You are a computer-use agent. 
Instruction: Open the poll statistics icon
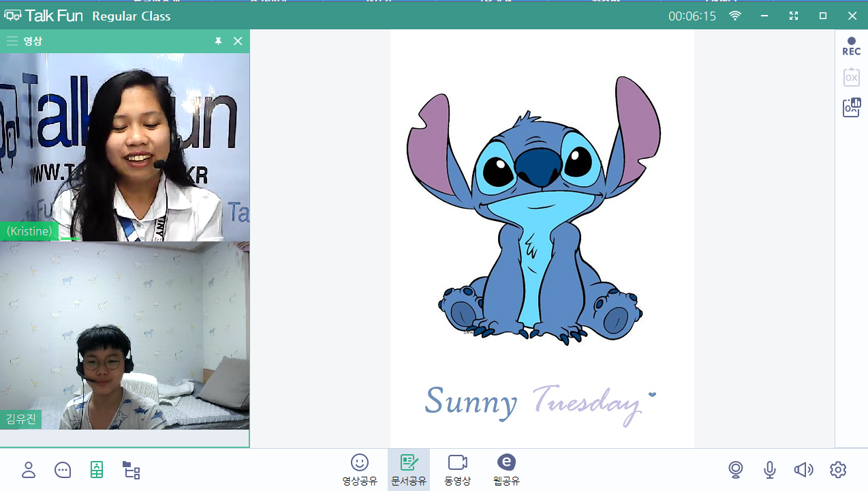point(851,107)
